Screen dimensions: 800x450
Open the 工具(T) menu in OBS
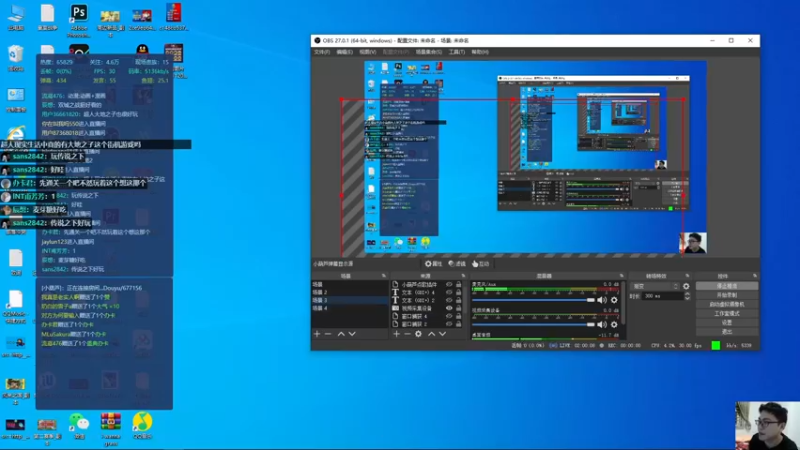tap(457, 52)
